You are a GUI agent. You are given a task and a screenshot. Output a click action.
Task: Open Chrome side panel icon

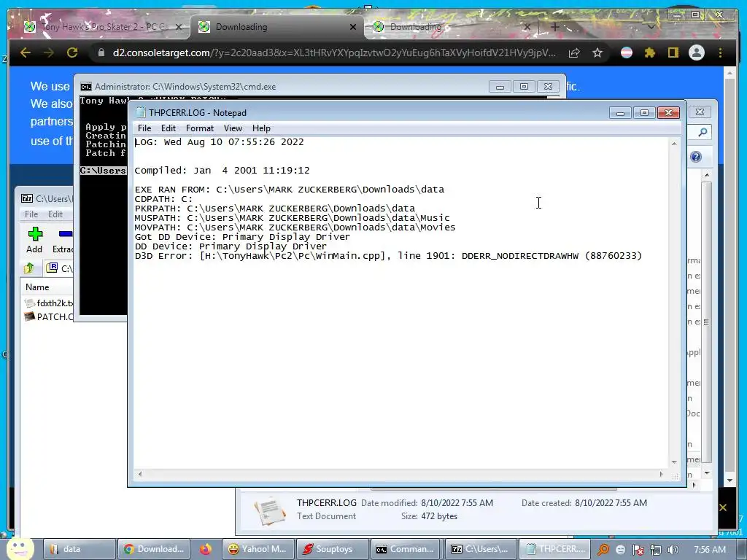pos(673,52)
